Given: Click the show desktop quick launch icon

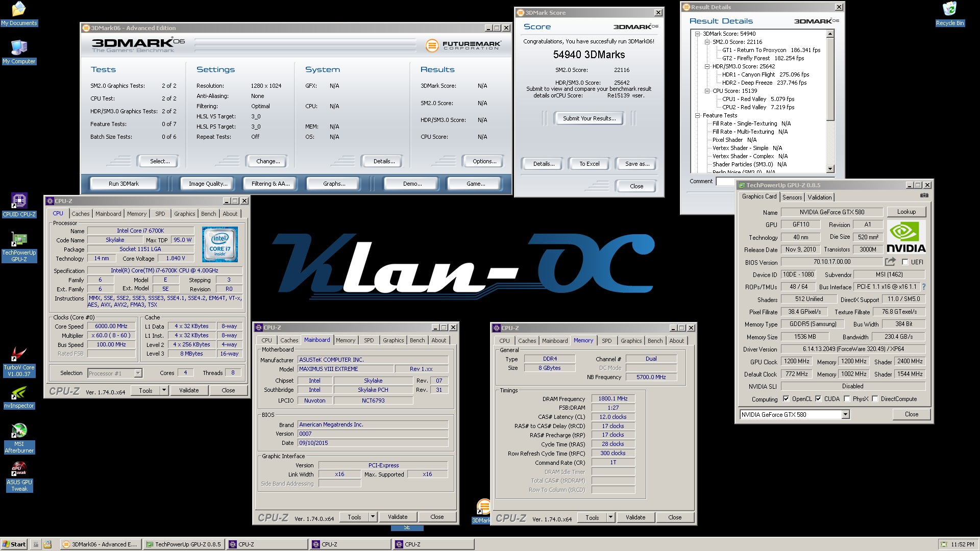Looking at the screenshot, I should click(36, 544).
